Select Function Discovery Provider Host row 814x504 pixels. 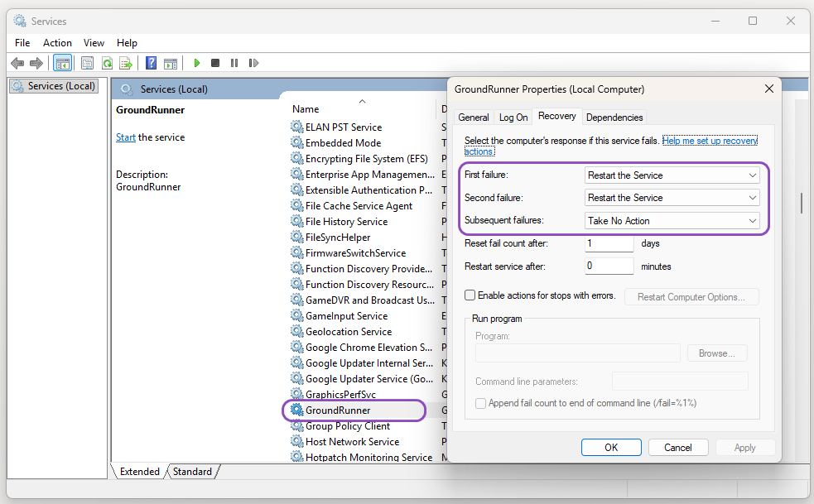pyautogui.click(x=368, y=268)
